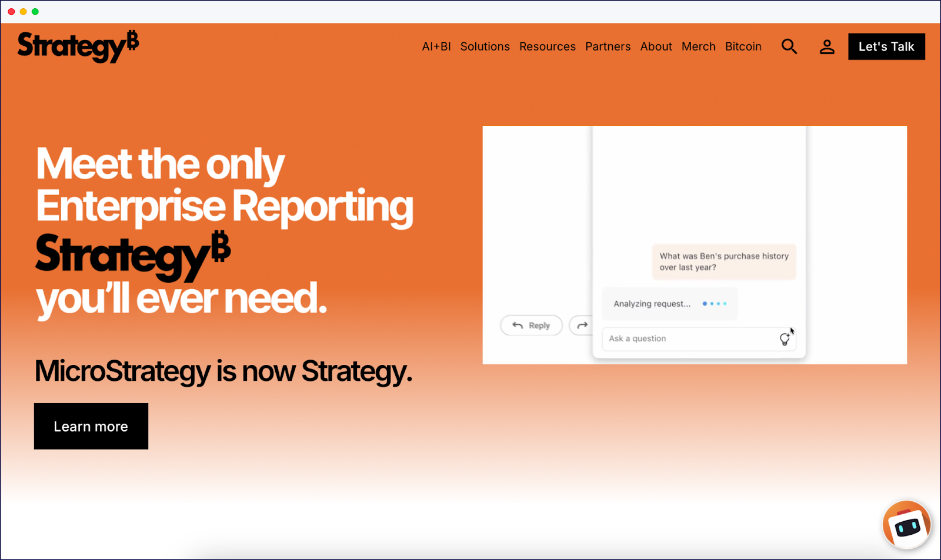Click the 'Analyzing request...' message bubble
The image size is (941, 560).
point(670,304)
